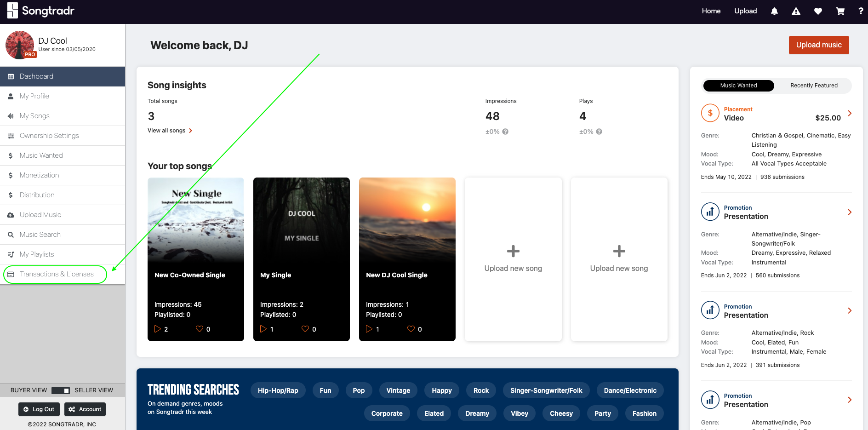The image size is (868, 430).
Task: Click the Plays help question icon
Action: tap(599, 132)
